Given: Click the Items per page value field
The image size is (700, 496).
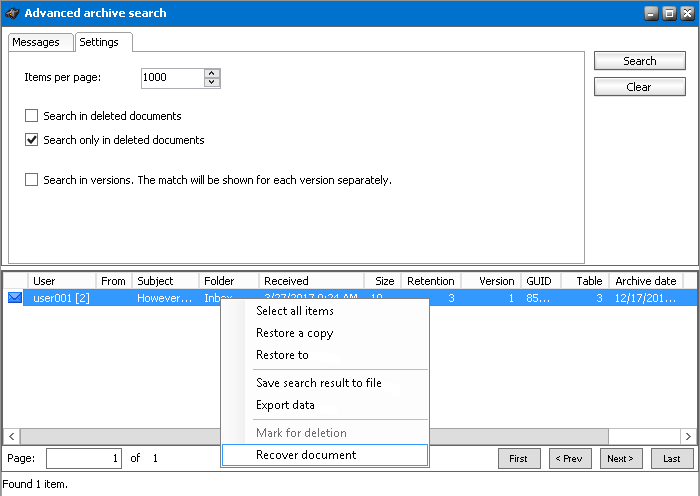Looking at the screenshot, I should tap(172, 78).
